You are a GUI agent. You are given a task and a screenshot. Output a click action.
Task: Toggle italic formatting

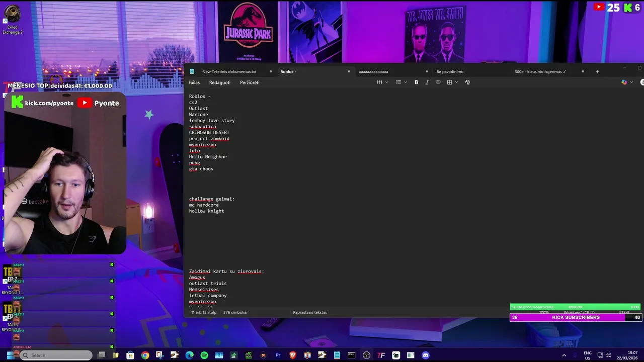point(427,82)
